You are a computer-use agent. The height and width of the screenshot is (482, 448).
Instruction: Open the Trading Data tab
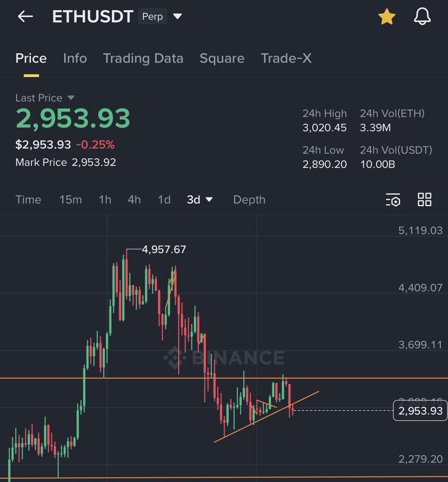tap(143, 58)
